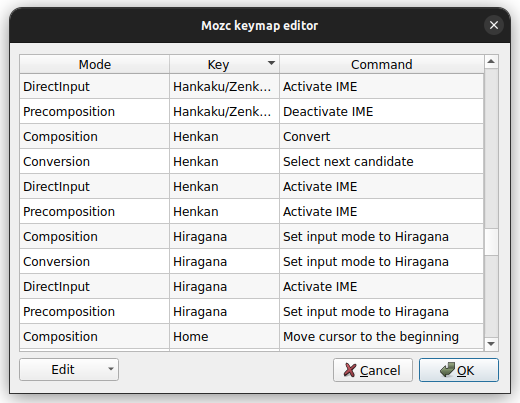Viewport: 520px width, 403px height.
Task: Sort by the Key column header
Action: tap(224, 64)
